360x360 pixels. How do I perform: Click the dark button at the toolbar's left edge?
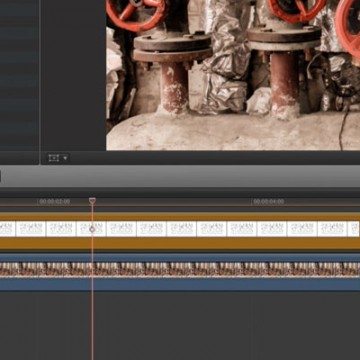(0, 176)
